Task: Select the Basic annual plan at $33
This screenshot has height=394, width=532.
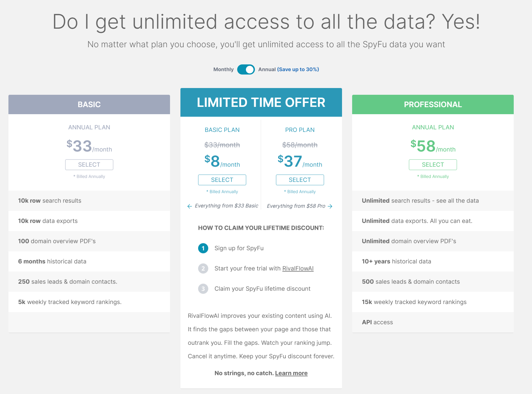Action: [x=89, y=165]
